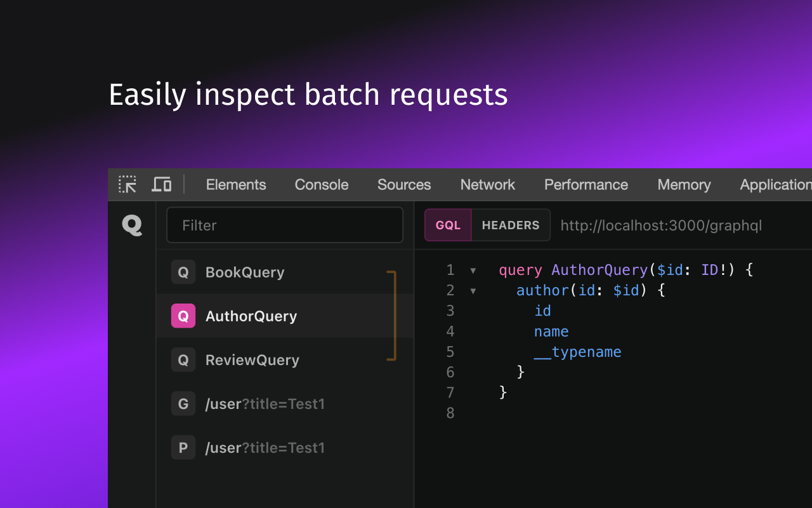Switch to the Console tab
Screen dimensions: 812x508
[322, 185]
